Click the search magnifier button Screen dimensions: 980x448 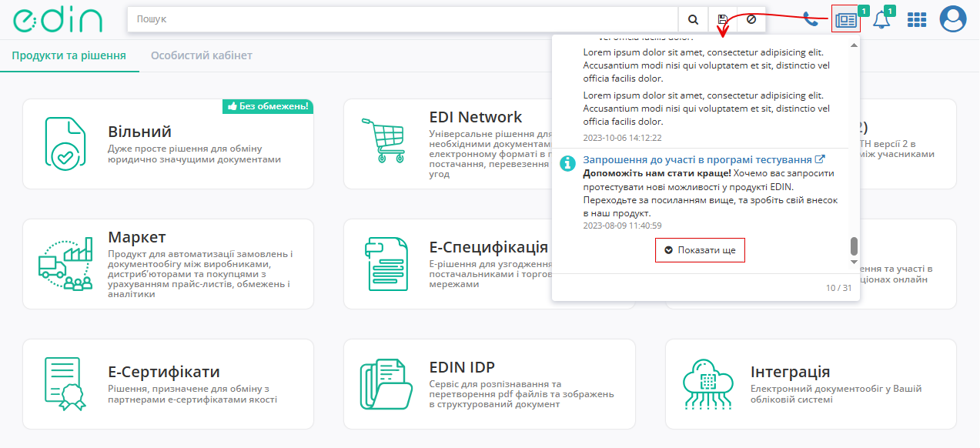coord(693,20)
